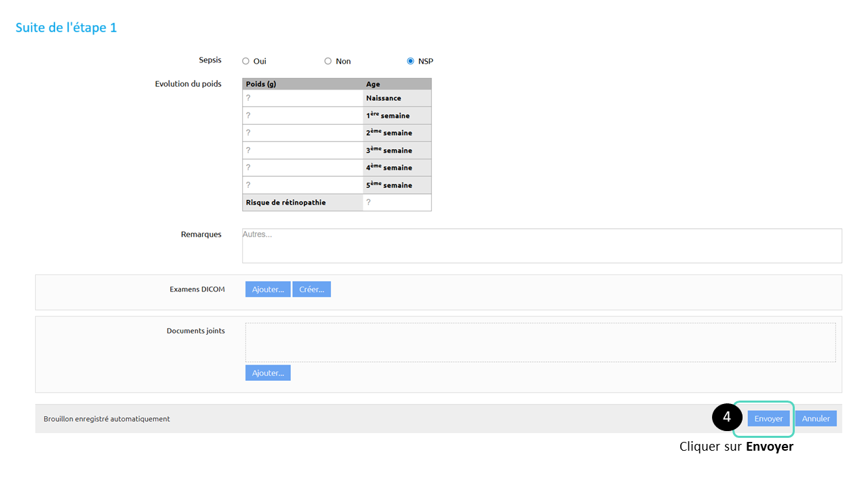Click weight field for 3ème semaine
This screenshot has width=868, height=488.
[x=302, y=150]
